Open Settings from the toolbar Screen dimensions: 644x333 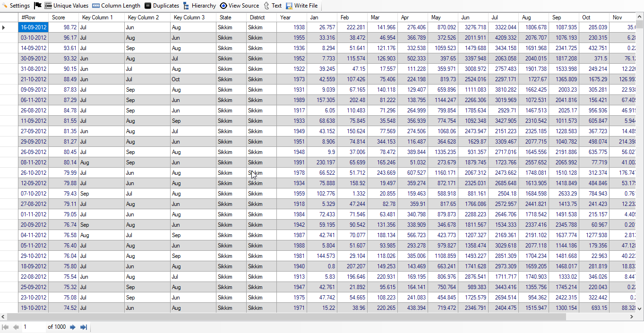click(x=16, y=6)
